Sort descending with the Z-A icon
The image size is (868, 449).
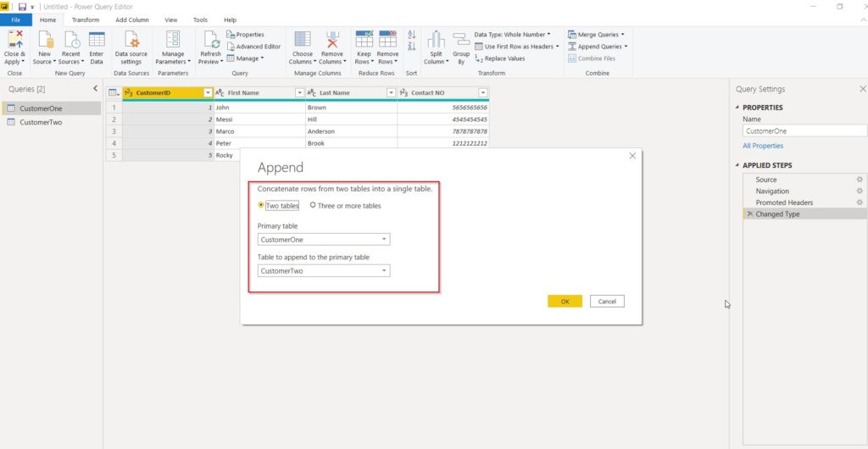(x=411, y=47)
